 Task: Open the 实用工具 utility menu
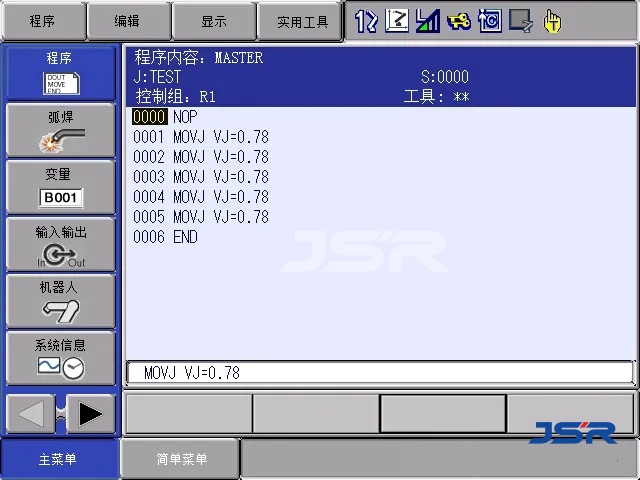pos(301,21)
